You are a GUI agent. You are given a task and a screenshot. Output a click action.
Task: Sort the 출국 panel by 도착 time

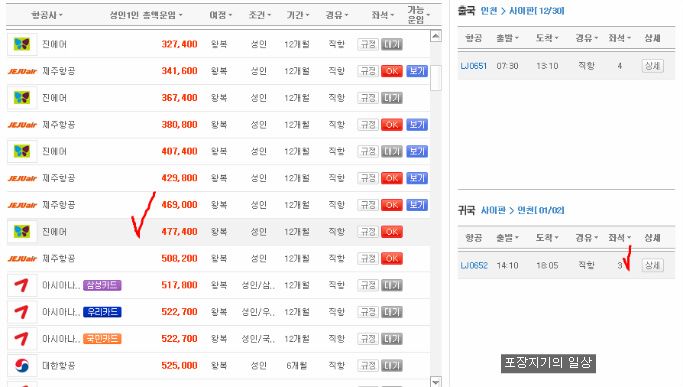548,38
